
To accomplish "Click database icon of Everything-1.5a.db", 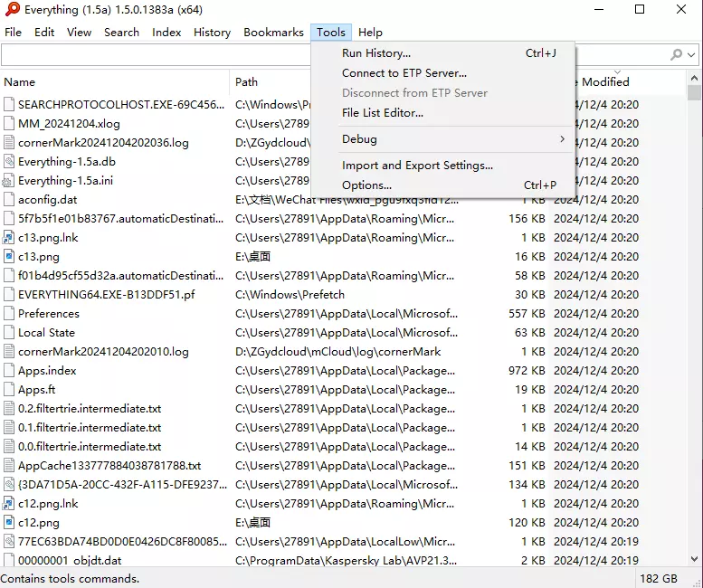I will (8, 161).
